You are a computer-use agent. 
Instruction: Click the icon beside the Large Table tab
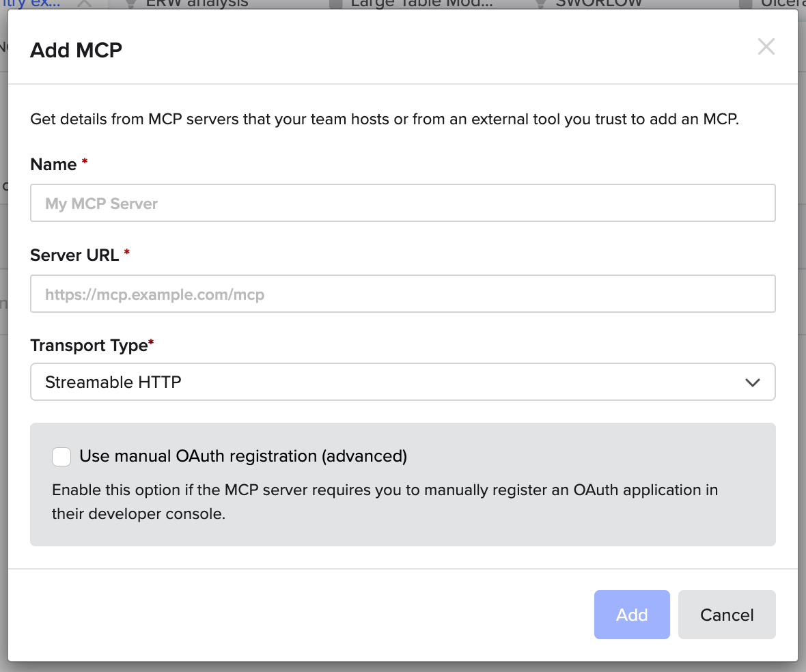[335, 3]
